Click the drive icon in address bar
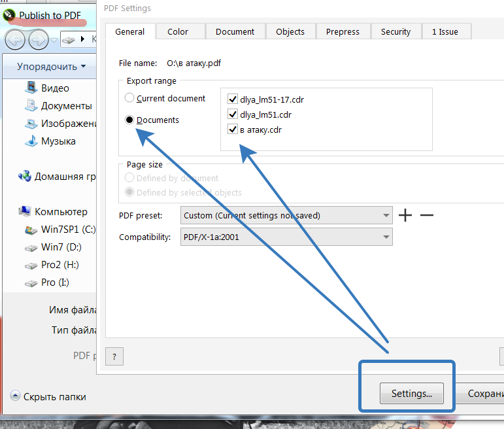504x429 pixels. (69, 39)
